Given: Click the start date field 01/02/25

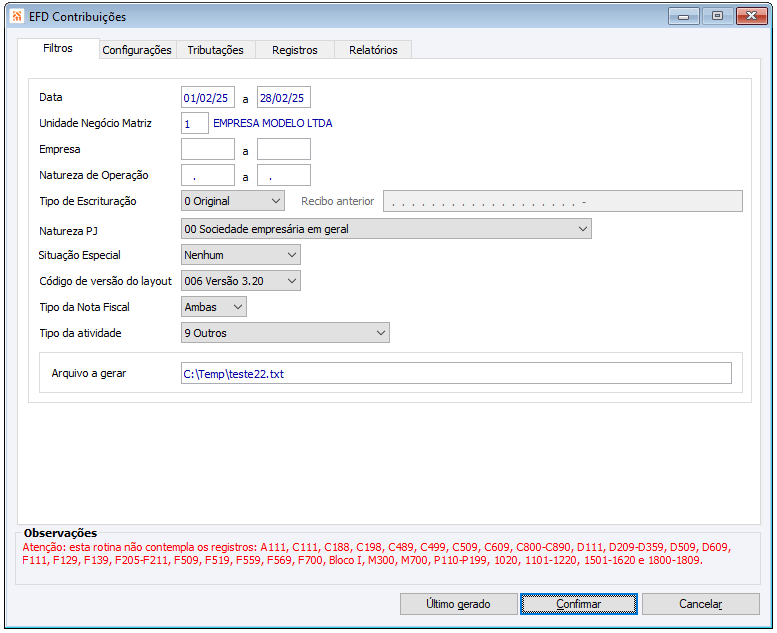Looking at the screenshot, I should pos(208,98).
